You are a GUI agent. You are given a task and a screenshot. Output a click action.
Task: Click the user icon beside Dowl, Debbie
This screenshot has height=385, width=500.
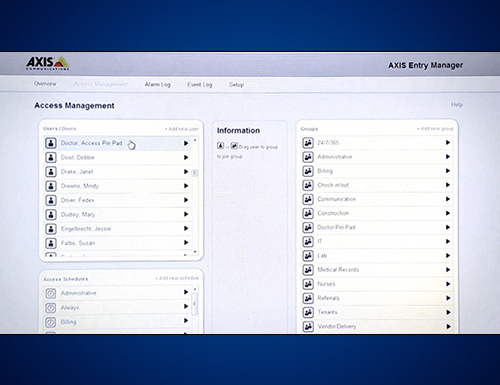[51, 157]
